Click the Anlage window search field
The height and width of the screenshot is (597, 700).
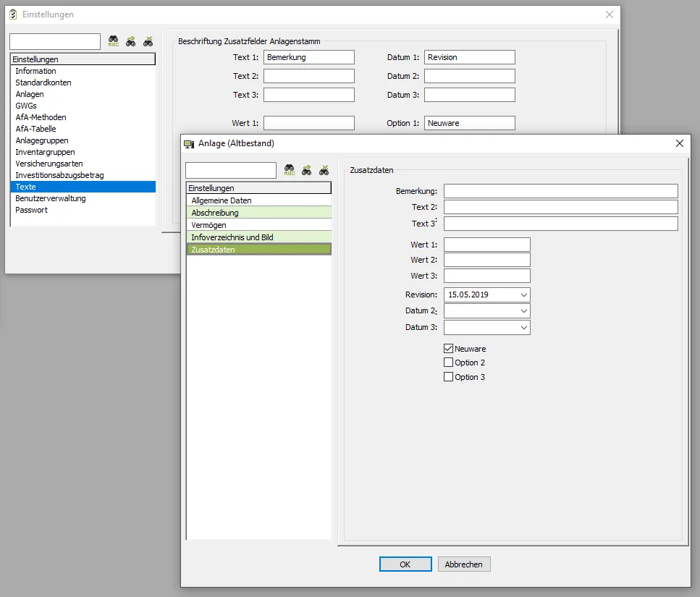[231, 171]
